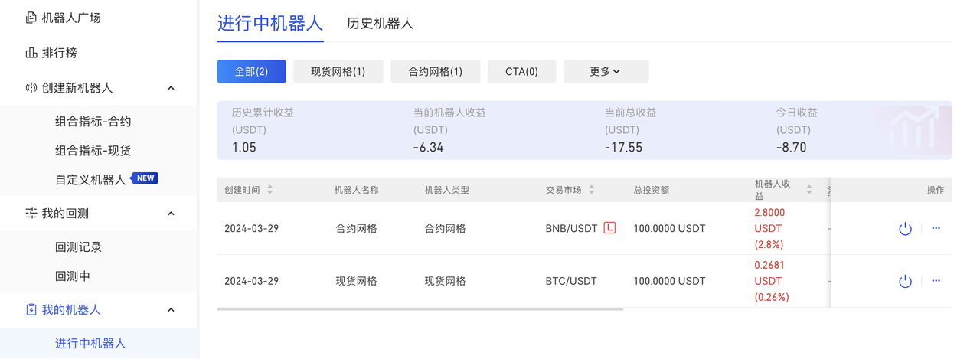Click the 我的回测 sliders icon

click(31, 214)
